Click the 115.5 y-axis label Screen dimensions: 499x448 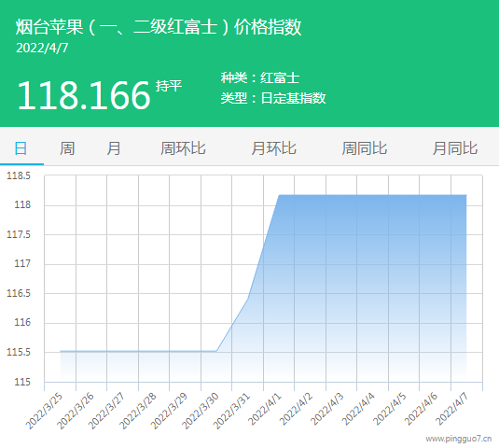[x=19, y=352]
